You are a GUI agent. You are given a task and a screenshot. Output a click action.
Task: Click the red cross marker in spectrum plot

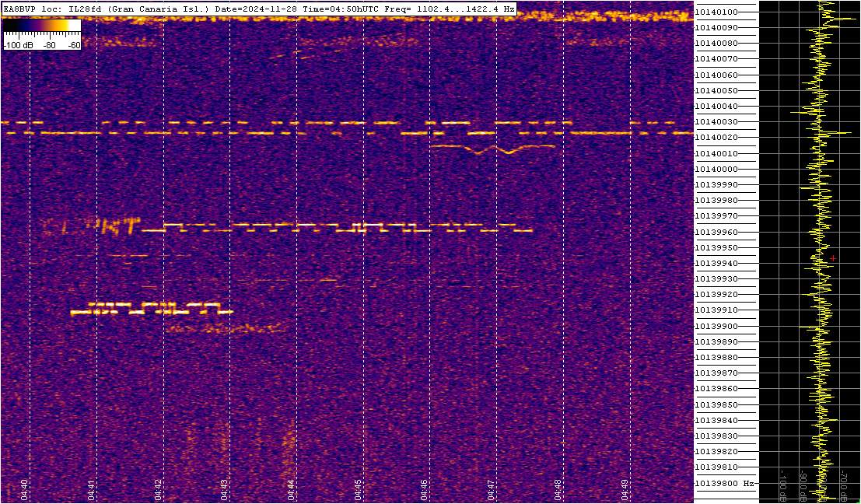(x=833, y=258)
